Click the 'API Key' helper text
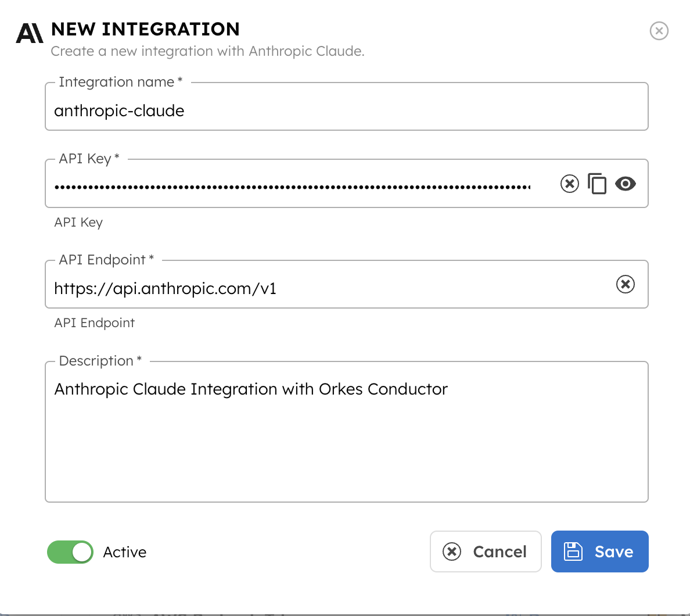The height and width of the screenshot is (616, 690). click(x=78, y=223)
